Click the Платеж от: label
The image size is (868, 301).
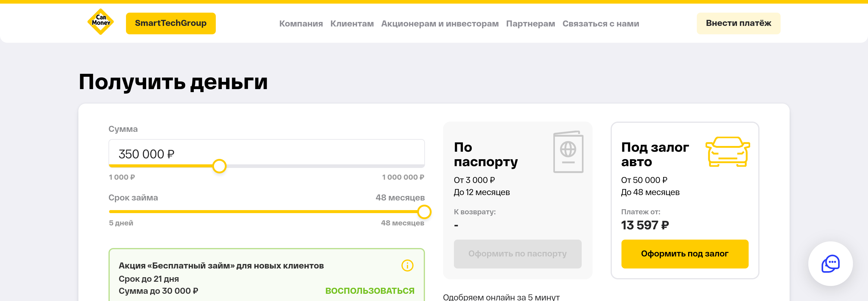pos(640,212)
